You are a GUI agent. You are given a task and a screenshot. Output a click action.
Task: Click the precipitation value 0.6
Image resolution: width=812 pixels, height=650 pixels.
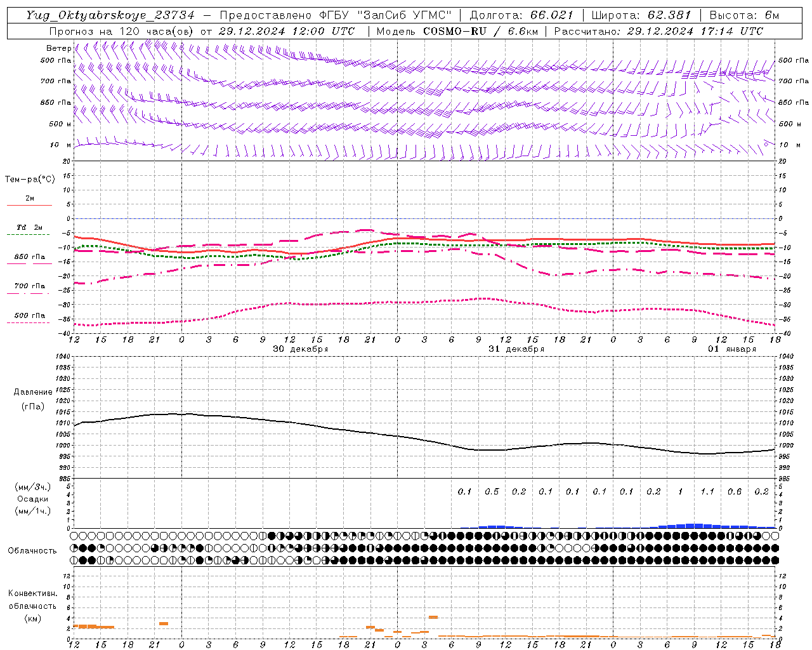pyautogui.click(x=735, y=491)
